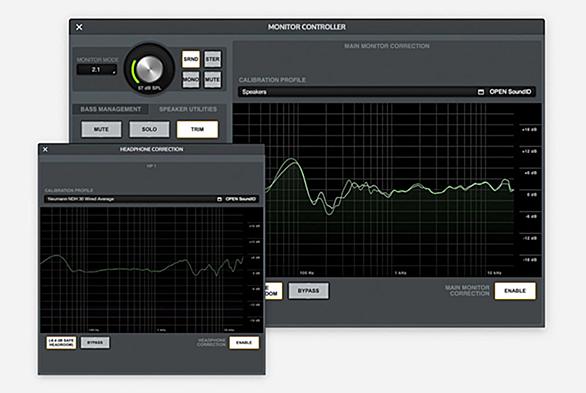Click the TRIM button
The width and height of the screenshot is (586, 393).
pyautogui.click(x=197, y=129)
